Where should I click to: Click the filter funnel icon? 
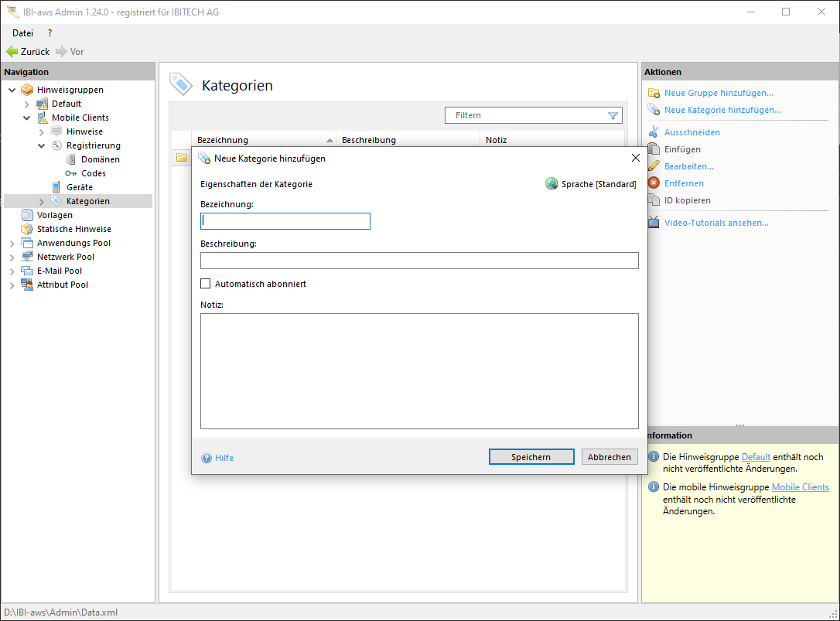click(x=613, y=116)
